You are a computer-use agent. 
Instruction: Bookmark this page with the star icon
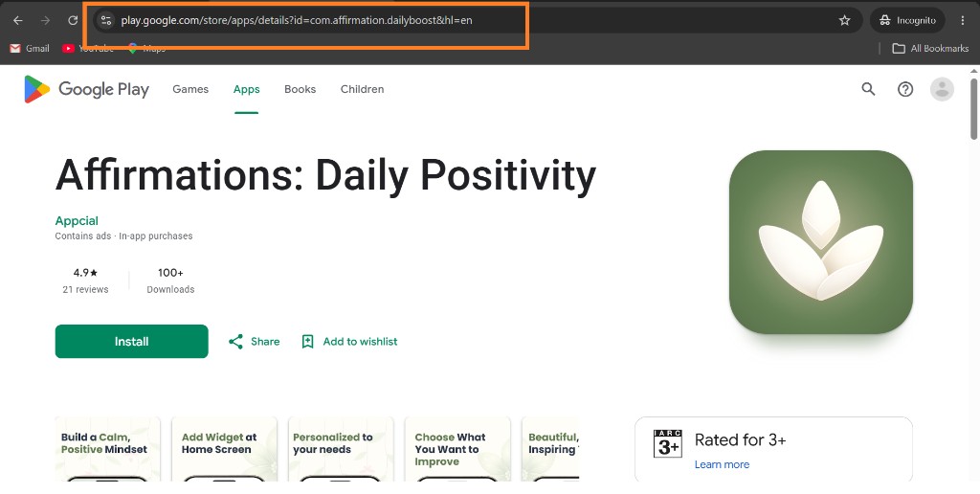click(844, 21)
